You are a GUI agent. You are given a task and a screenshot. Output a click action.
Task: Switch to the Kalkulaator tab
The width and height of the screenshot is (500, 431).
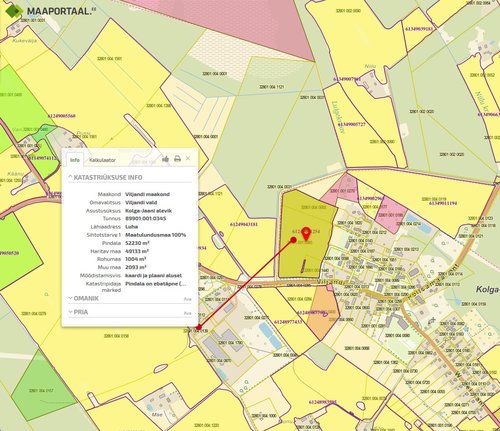(x=102, y=160)
